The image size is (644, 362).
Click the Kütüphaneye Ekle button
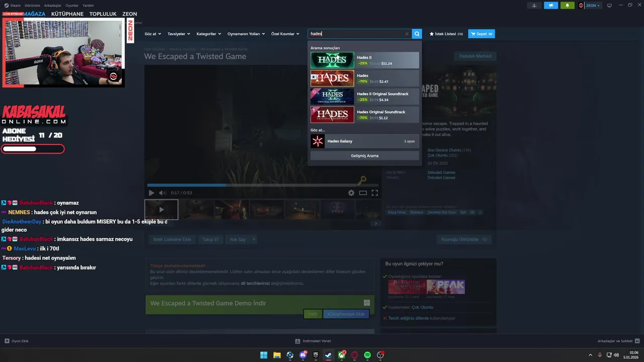[x=346, y=314]
